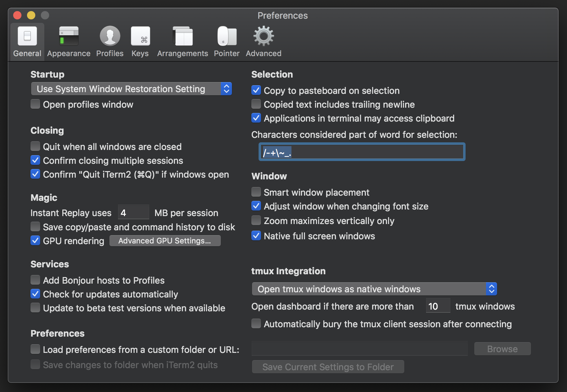
Task: Open the Profiles person icon
Action: point(110,36)
